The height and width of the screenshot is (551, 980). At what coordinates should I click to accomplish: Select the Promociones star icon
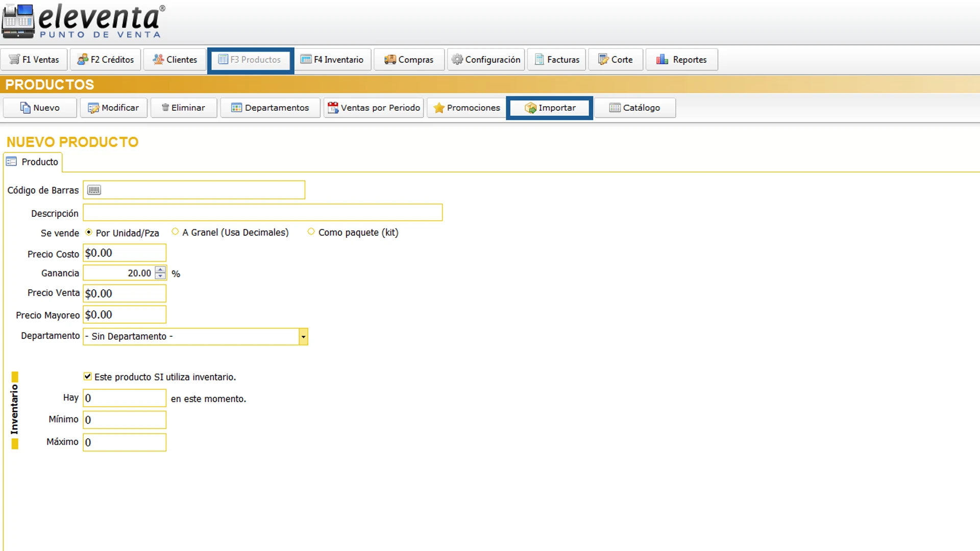(439, 108)
